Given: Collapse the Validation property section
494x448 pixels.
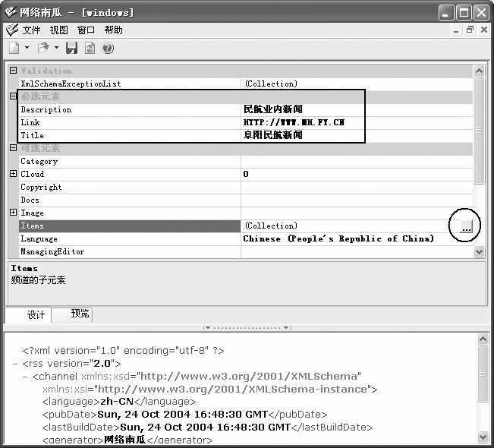Looking at the screenshot, I should [x=13, y=71].
